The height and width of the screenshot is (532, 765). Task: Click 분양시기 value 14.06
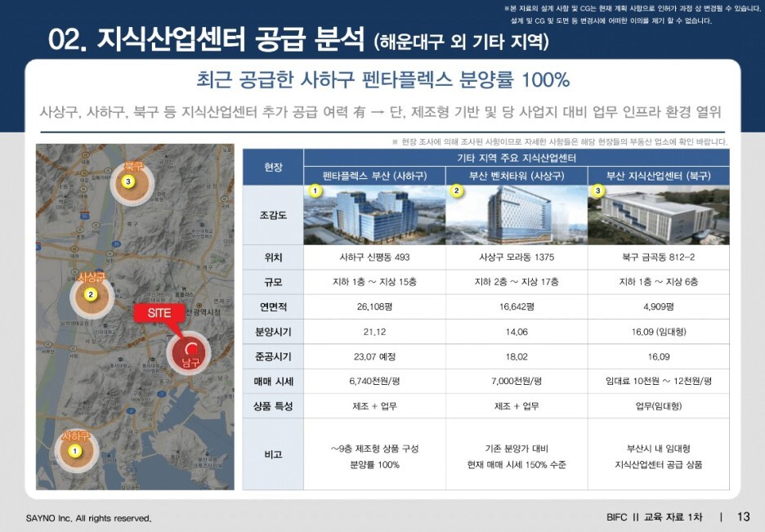[517, 332]
